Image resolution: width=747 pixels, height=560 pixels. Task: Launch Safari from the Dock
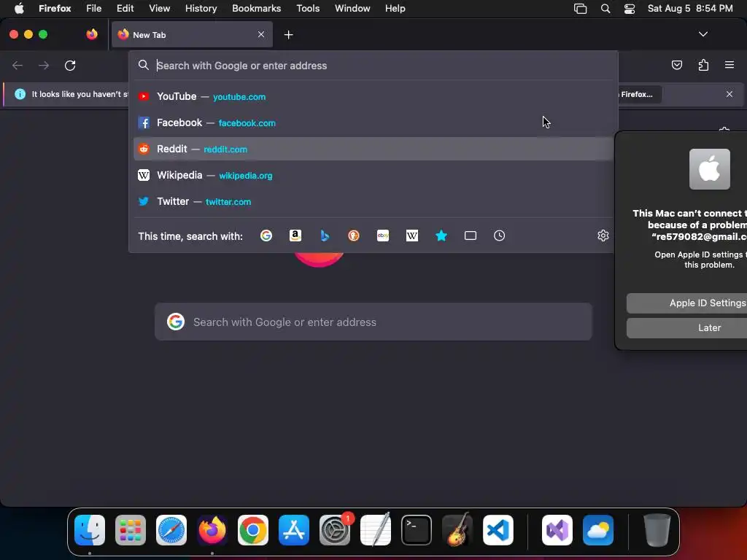pos(171,530)
